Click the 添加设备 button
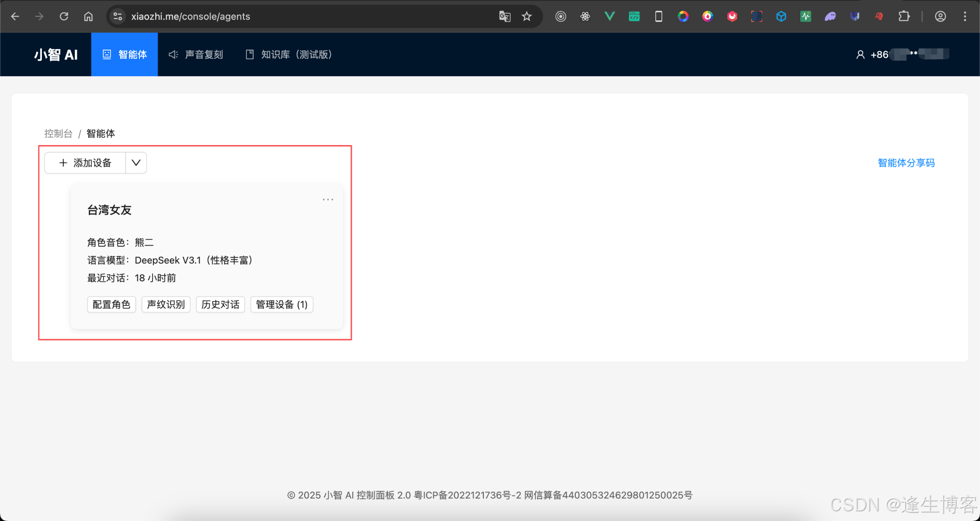This screenshot has width=980, height=521. click(x=85, y=162)
